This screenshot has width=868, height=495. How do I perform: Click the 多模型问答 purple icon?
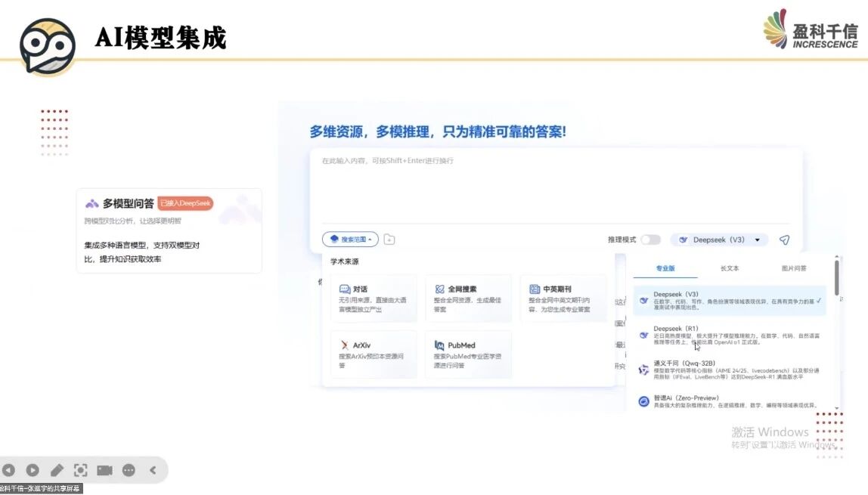(x=92, y=203)
